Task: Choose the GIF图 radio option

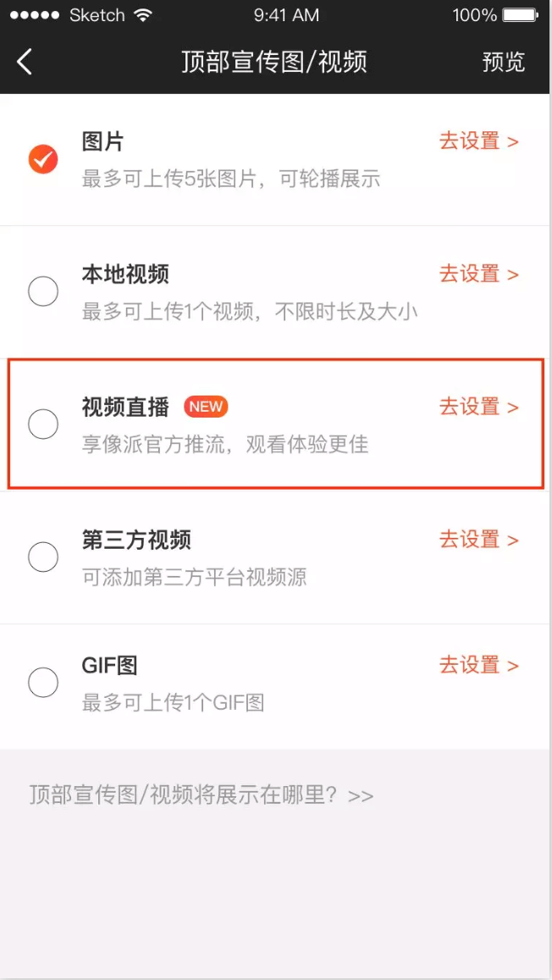Action: coord(43,682)
